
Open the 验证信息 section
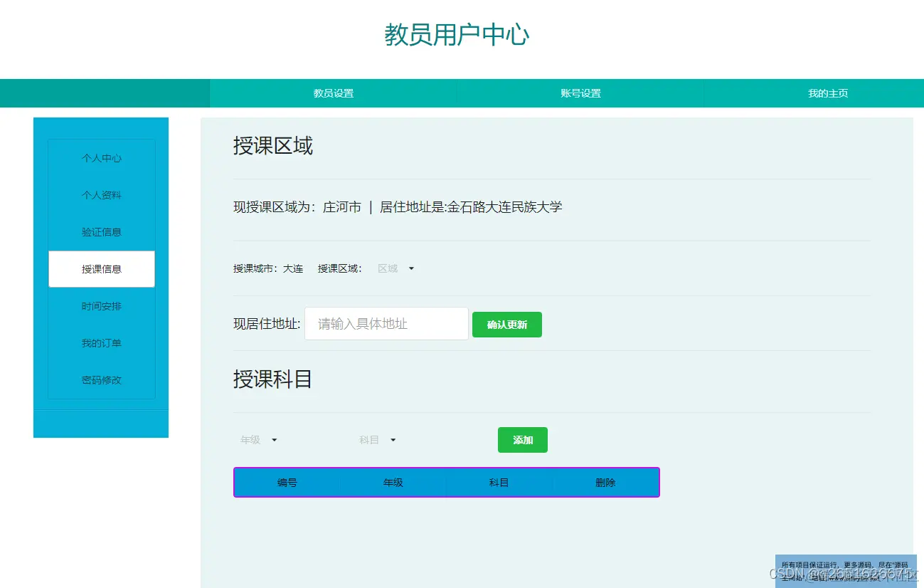coord(101,232)
